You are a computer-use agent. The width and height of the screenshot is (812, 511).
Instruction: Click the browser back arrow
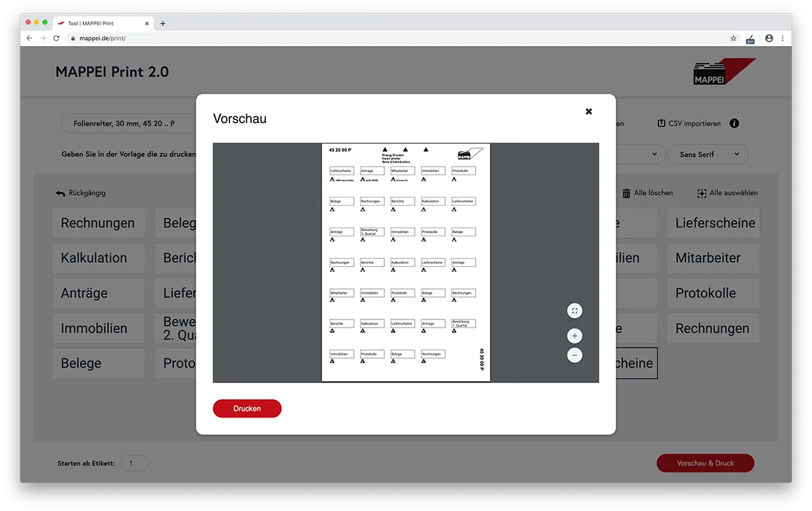(x=29, y=39)
